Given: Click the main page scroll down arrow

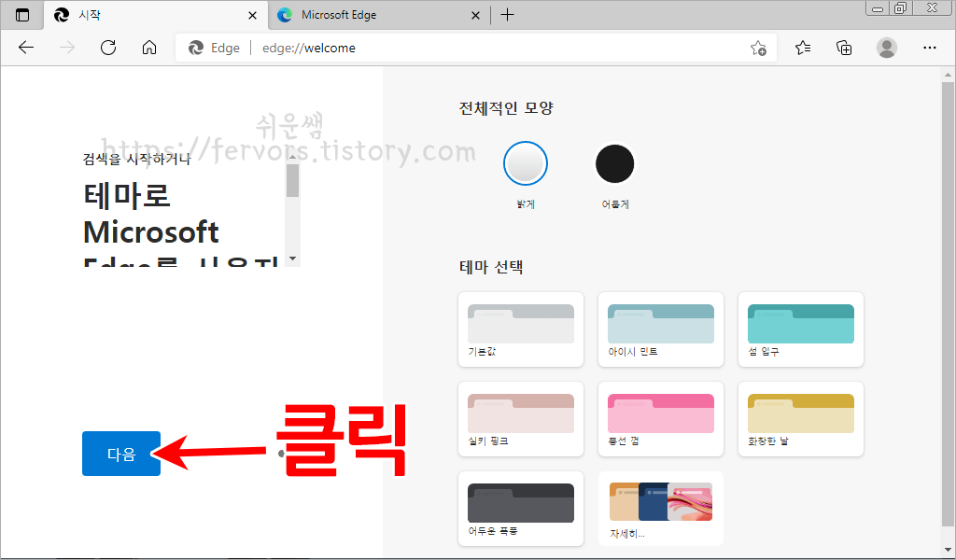Looking at the screenshot, I should [948, 551].
